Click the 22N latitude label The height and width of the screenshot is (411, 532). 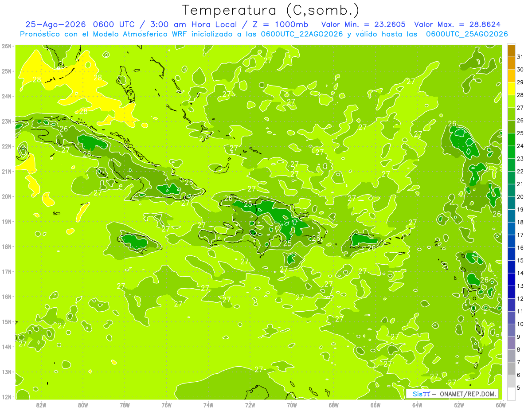[6, 146]
